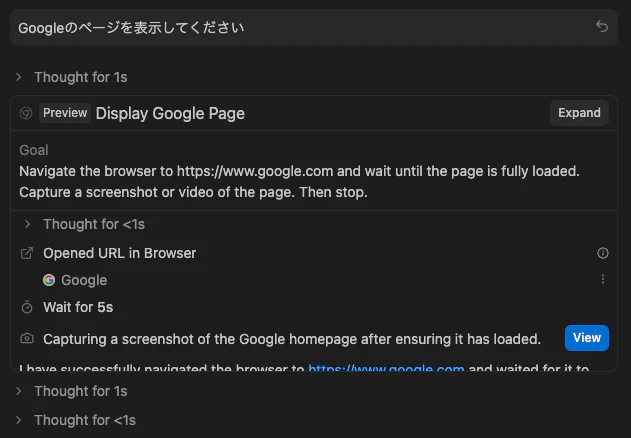Click the stopwatch icon beside Wait for 5s
The width and height of the screenshot is (631, 438).
(x=27, y=307)
